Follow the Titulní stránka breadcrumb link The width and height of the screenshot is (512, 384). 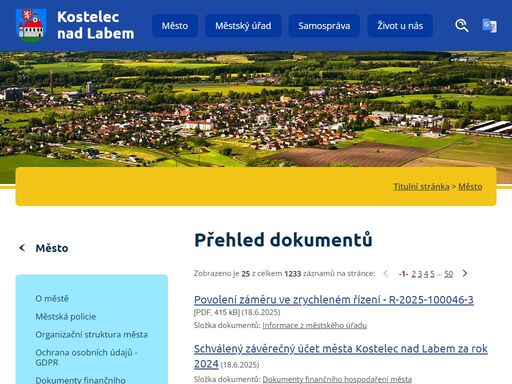[421, 187]
